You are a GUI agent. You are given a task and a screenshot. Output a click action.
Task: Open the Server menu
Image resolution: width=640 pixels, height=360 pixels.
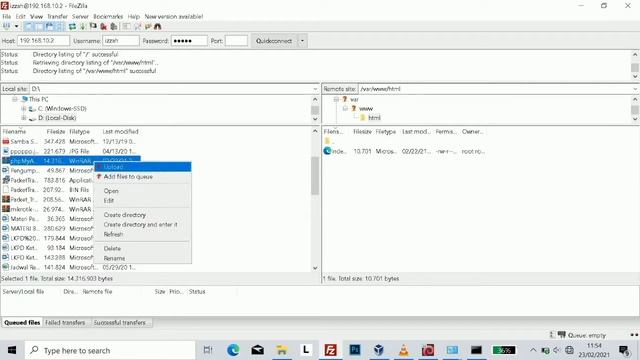coord(80,16)
